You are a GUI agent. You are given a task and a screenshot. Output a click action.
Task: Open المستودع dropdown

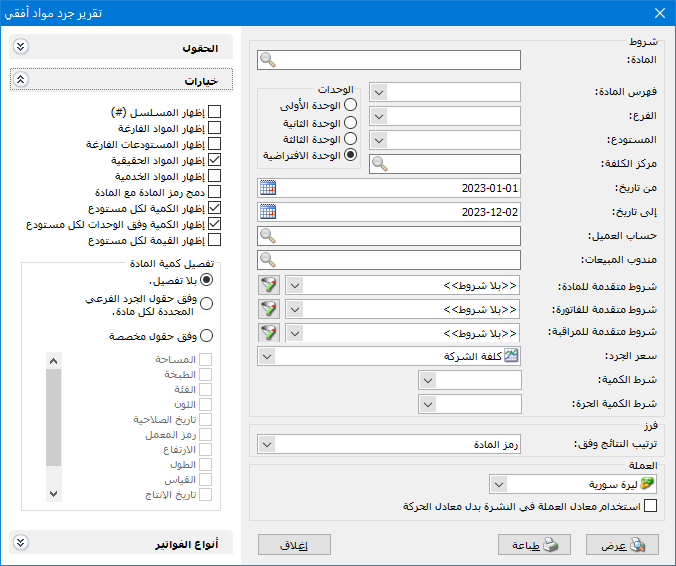(x=379, y=140)
